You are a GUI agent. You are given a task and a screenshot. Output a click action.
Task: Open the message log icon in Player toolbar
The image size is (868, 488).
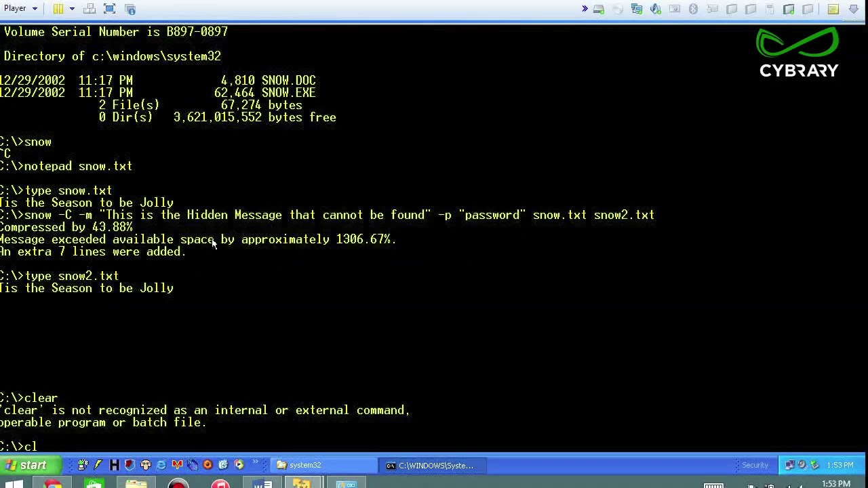pos(833,9)
